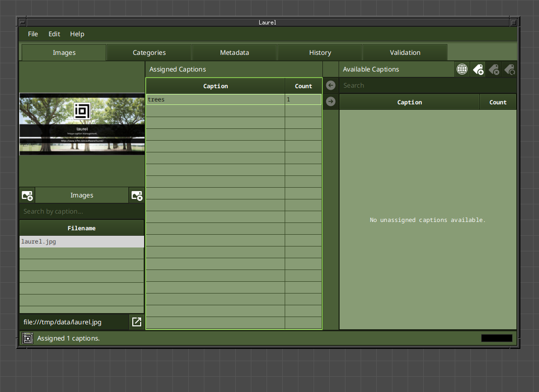Open the Help menu
Screen dimensions: 539x392
coord(77,34)
